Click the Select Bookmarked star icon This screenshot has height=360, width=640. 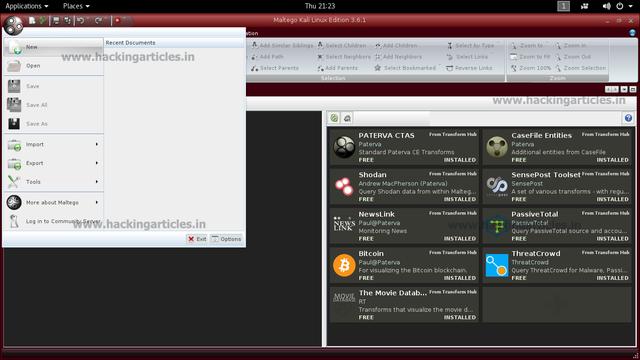378,68
